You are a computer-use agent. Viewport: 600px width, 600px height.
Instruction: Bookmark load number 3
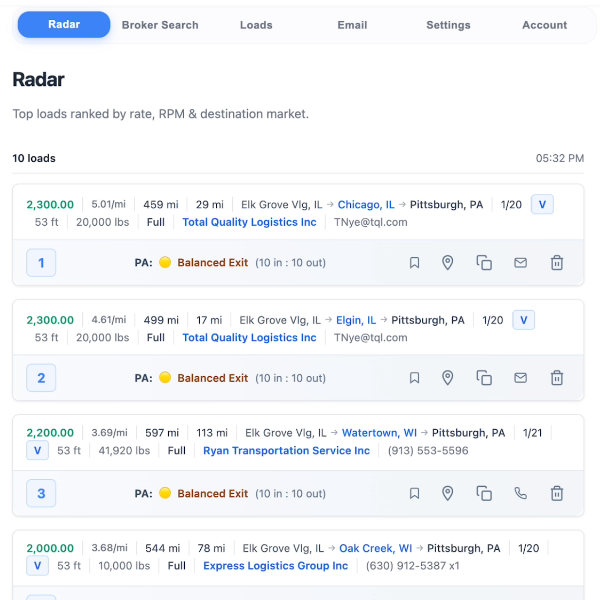[414, 493]
